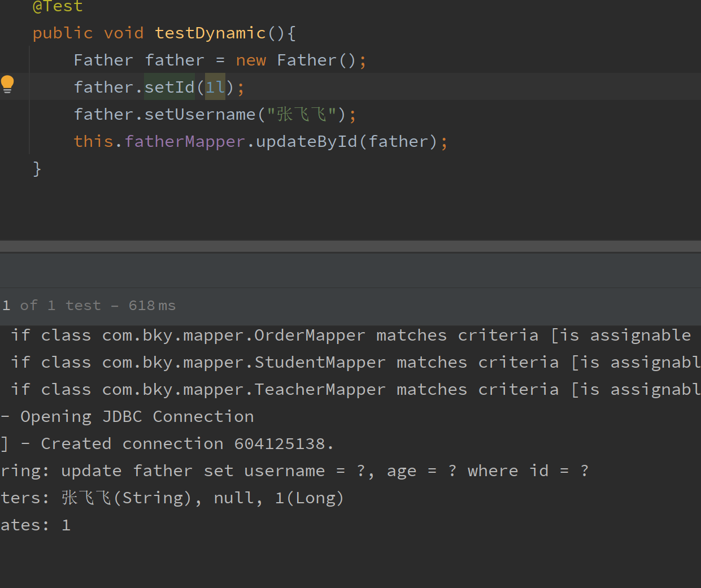The height and width of the screenshot is (588, 701).
Task: Click the yellow lightbulb intention icon
Action: 7,84
